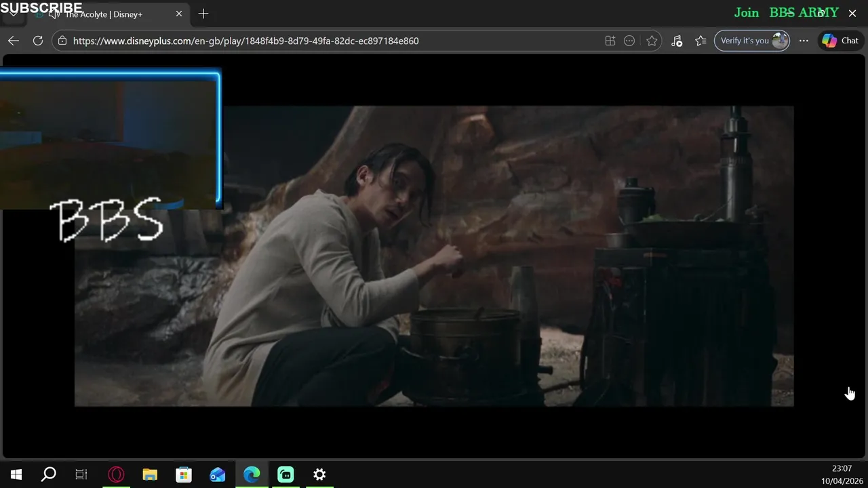Screen dimensions: 868x488
Task: Go back to the previous page
Action: point(14,41)
